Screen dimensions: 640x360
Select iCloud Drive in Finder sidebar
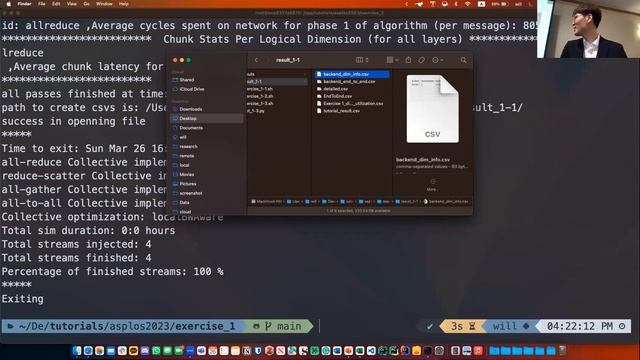[x=191, y=89]
